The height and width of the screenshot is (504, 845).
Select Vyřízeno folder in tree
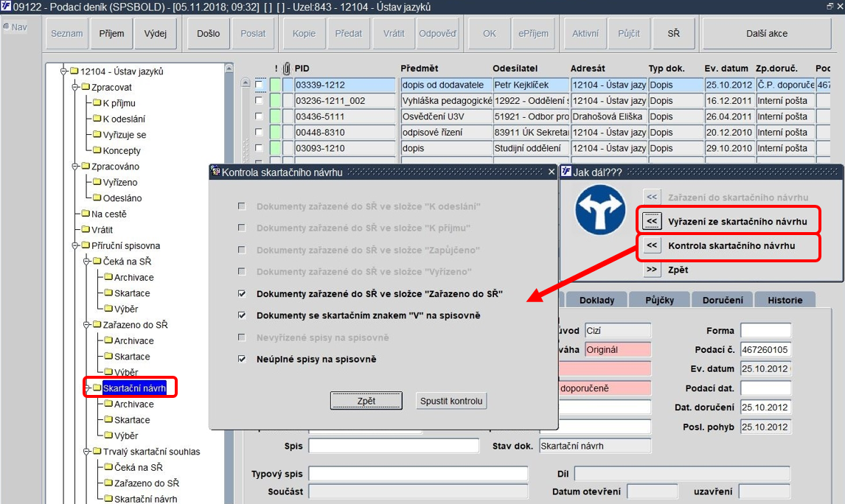click(x=120, y=182)
